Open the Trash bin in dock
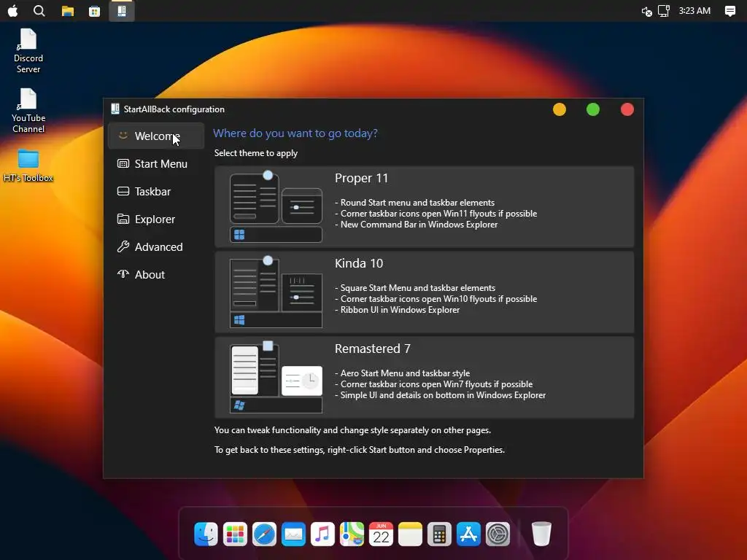 pyautogui.click(x=541, y=534)
